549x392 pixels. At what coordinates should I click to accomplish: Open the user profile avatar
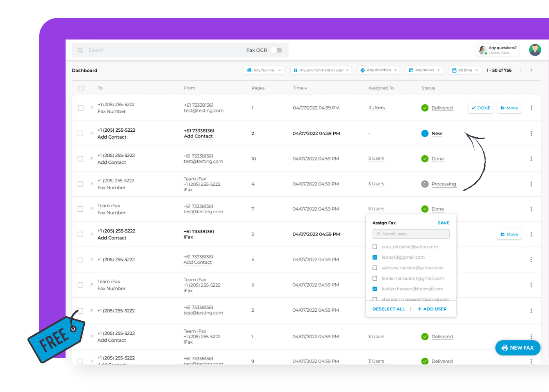pos(535,50)
